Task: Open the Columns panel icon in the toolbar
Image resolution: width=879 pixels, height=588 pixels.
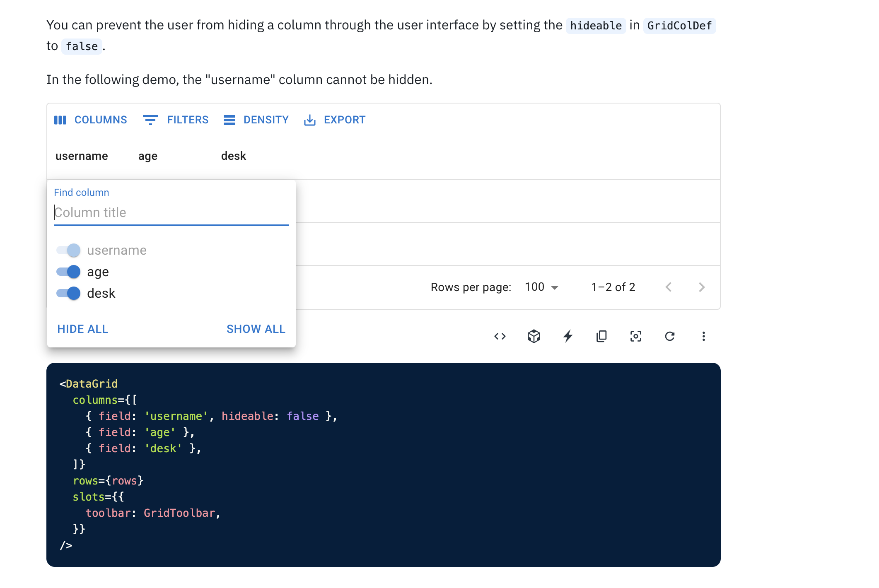Action: tap(60, 120)
